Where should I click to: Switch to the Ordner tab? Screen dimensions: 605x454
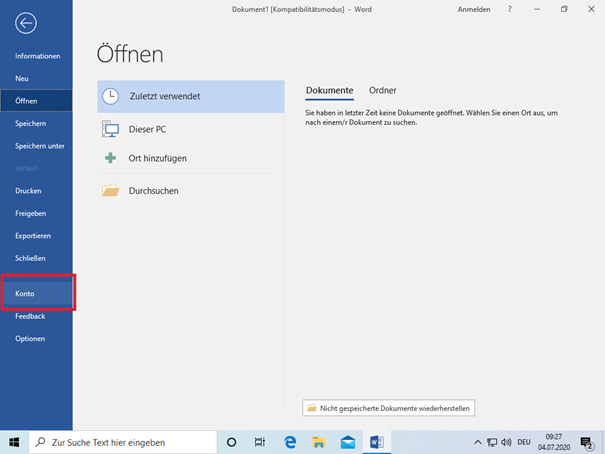coord(382,90)
